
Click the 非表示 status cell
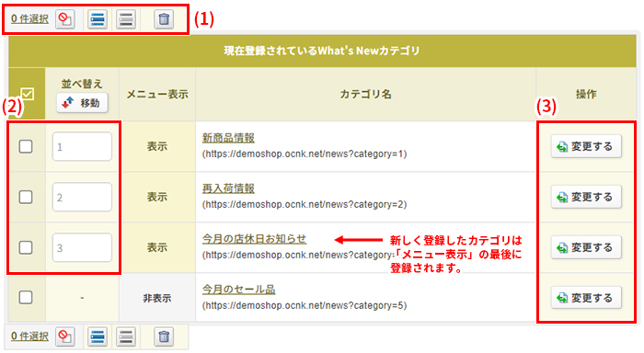157,299
